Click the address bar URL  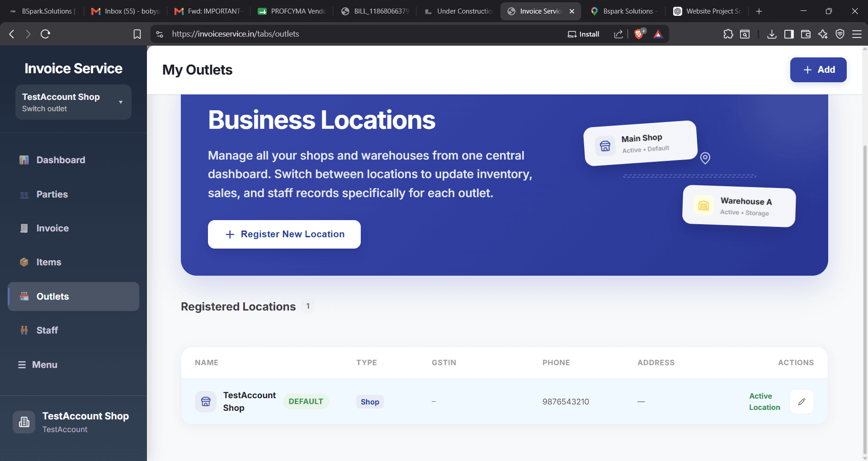click(x=235, y=34)
